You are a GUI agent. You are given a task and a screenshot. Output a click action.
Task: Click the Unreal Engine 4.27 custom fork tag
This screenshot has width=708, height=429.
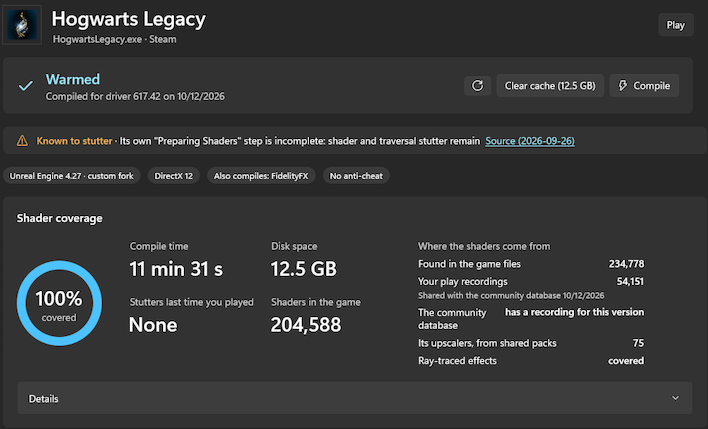coord(71,176)
